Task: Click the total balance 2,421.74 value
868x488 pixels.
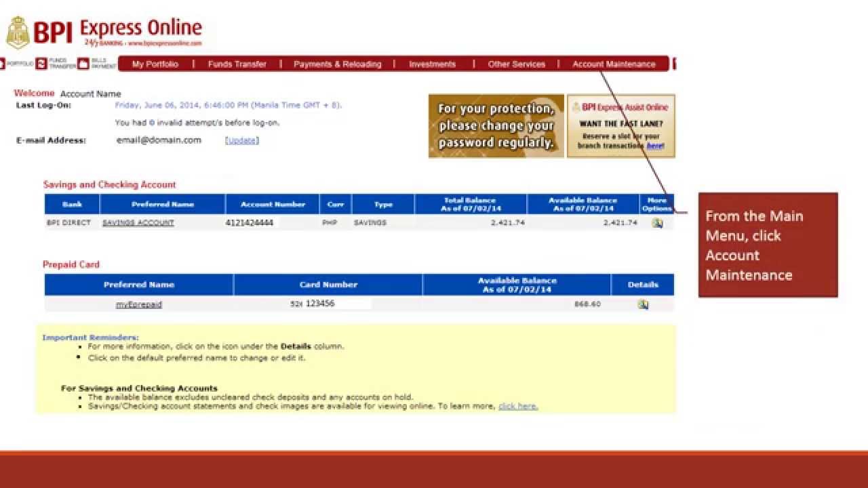Action: 507,223
